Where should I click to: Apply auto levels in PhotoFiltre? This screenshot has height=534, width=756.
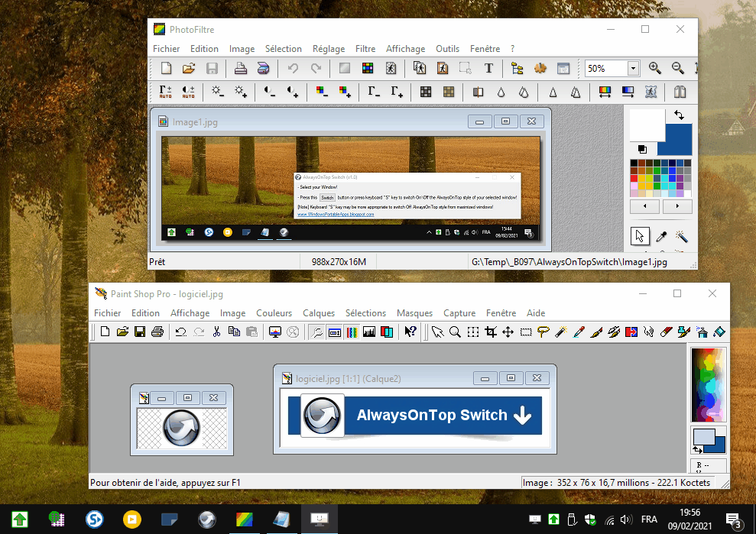[165, 92]
